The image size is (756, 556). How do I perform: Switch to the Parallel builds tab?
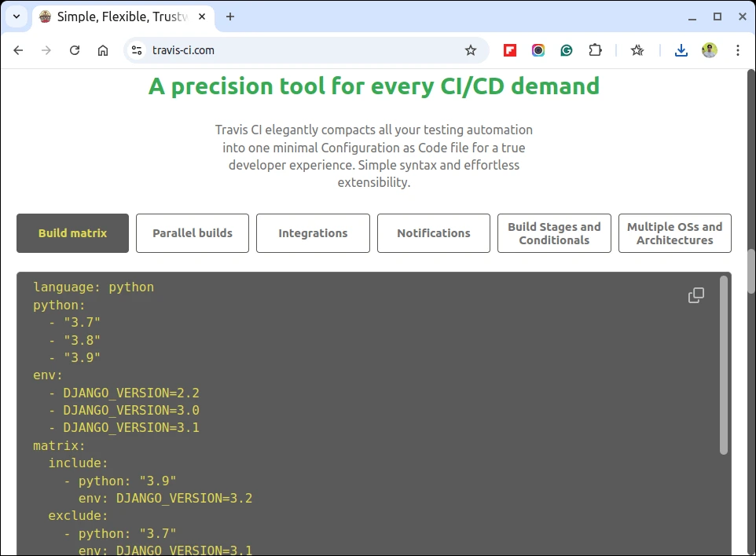click(x=193, y=233)
